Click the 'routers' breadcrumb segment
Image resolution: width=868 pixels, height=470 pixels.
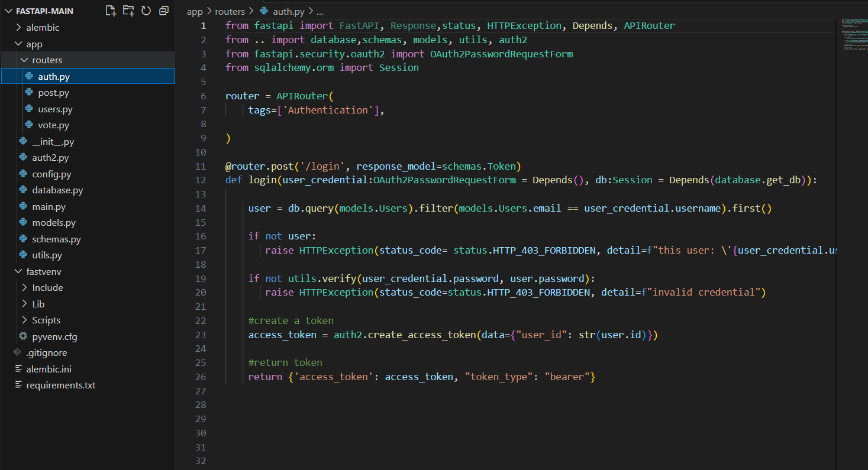tap(230, 11)
